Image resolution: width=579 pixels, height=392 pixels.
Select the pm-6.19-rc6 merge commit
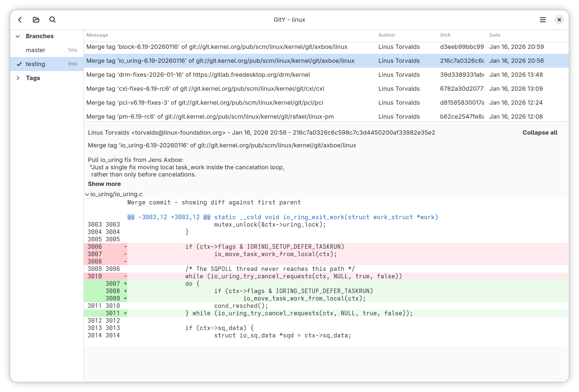pyautogui.click(x=211, y=116)
